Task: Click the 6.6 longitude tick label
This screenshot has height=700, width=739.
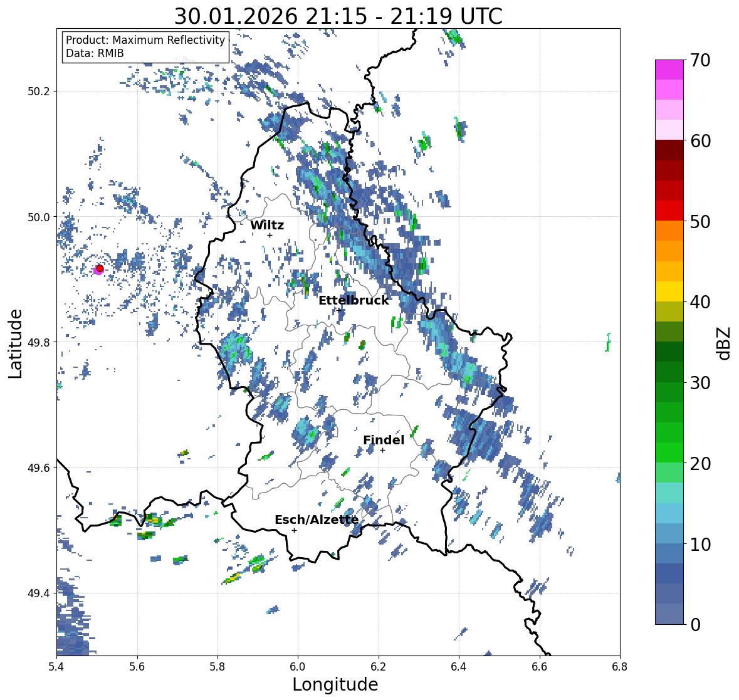Action: click(x=540, y=667)
